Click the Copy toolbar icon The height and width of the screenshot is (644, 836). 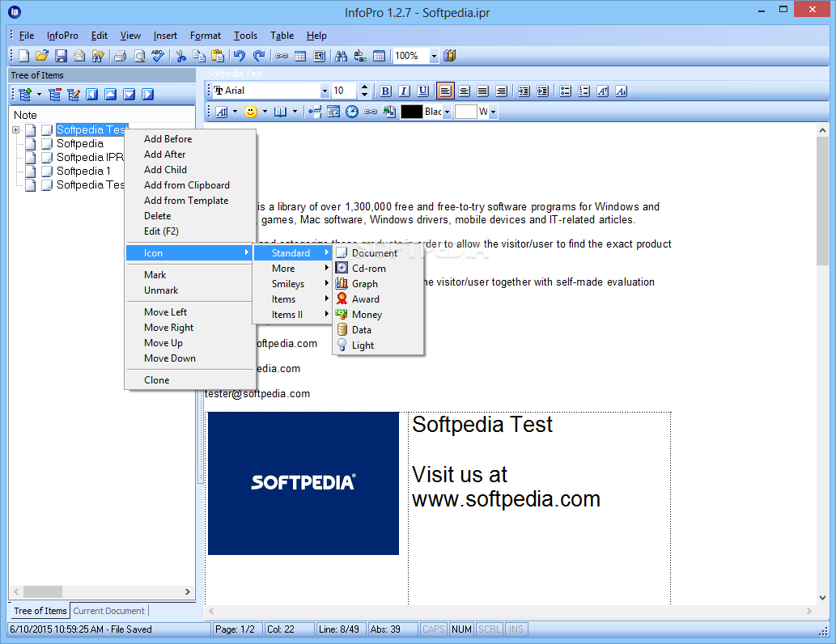coord(199,56)
